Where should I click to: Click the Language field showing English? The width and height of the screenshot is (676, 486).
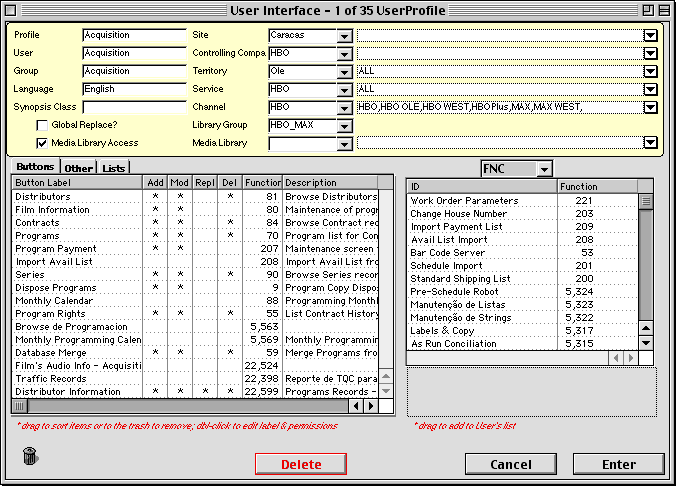coord(135,89)
